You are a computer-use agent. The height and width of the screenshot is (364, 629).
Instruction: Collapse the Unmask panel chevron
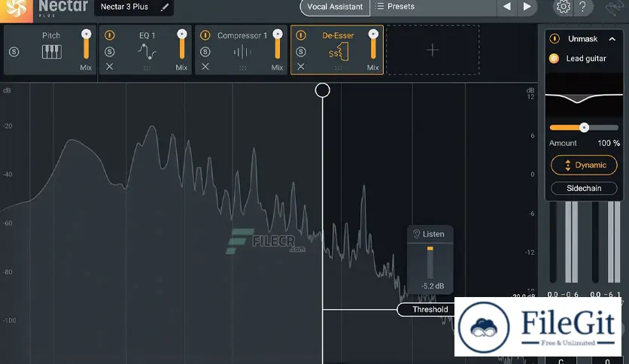tap(612, 39)
